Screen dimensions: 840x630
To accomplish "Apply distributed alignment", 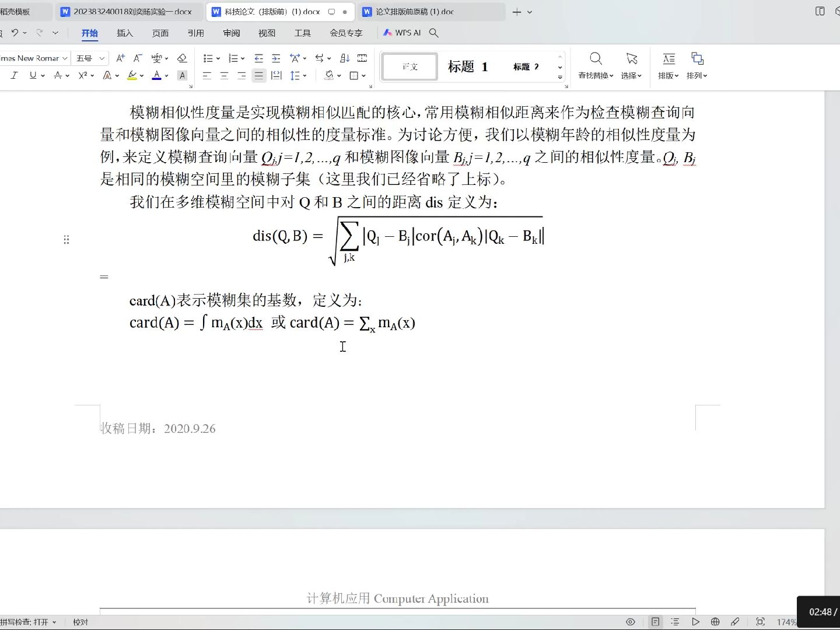I will (276, 75).
